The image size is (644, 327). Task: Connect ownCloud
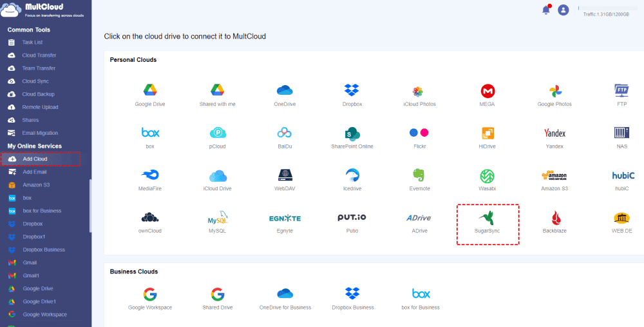point(150,223)
